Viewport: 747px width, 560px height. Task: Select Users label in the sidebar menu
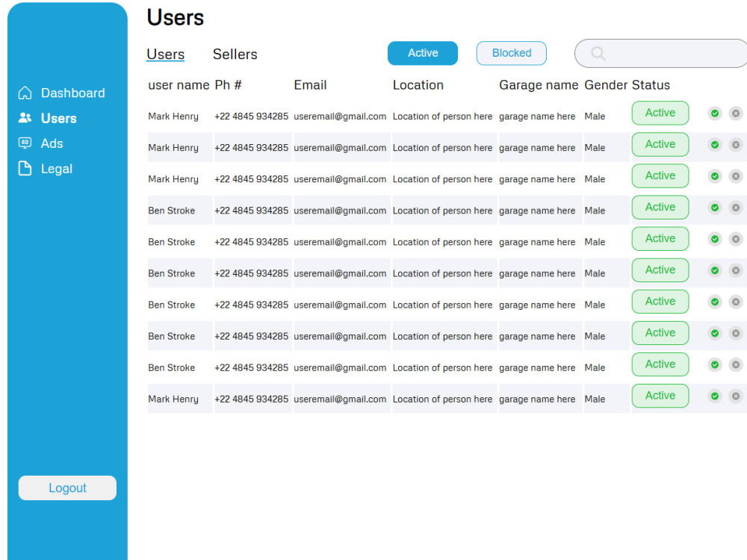point(58,118)
